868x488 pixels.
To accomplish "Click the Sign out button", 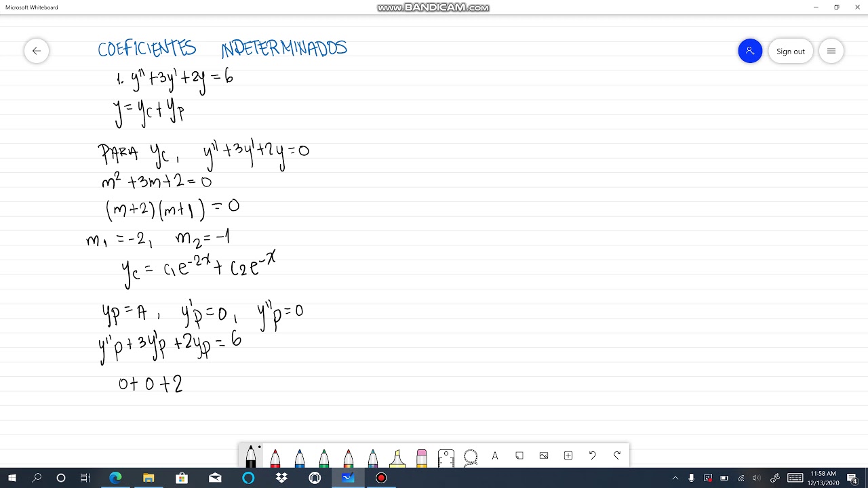I will coord(791,51).
